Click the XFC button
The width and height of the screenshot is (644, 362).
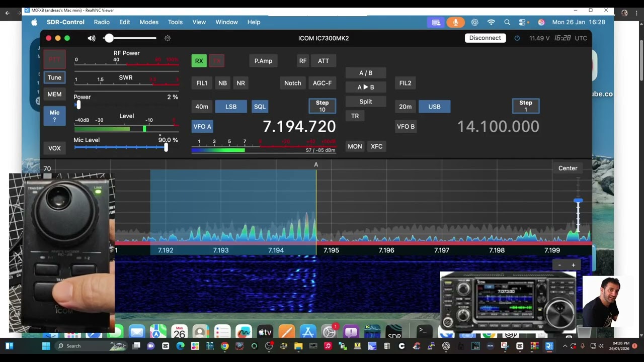coord(376,146)
